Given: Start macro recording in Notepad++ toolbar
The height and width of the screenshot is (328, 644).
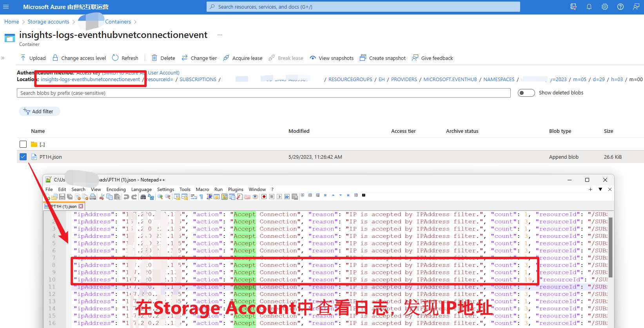Looking at the screenshot, I should [x=264, y=197].
